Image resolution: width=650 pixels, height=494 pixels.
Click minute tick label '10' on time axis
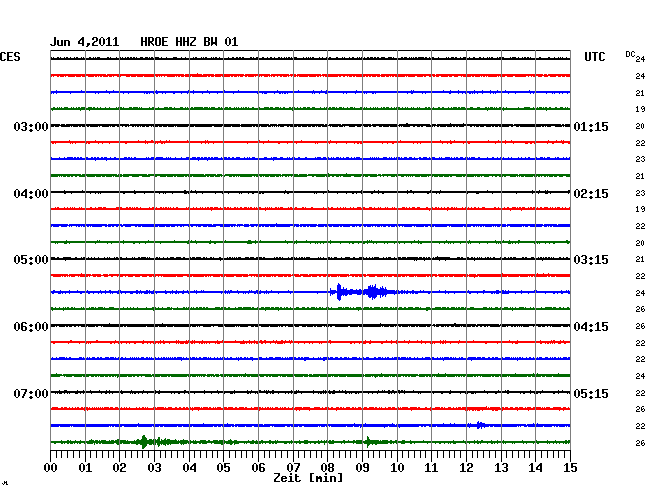point(397,468)
